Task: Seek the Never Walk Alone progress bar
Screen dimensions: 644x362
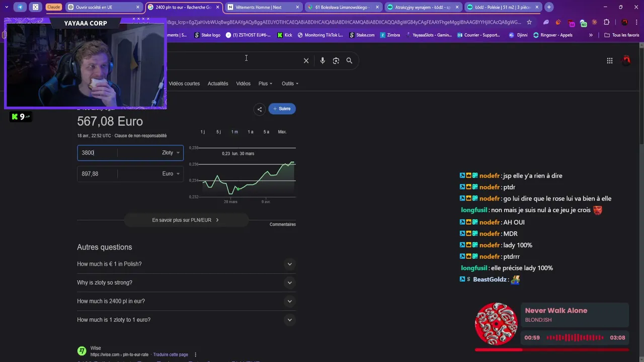Action: coord(551,349)
